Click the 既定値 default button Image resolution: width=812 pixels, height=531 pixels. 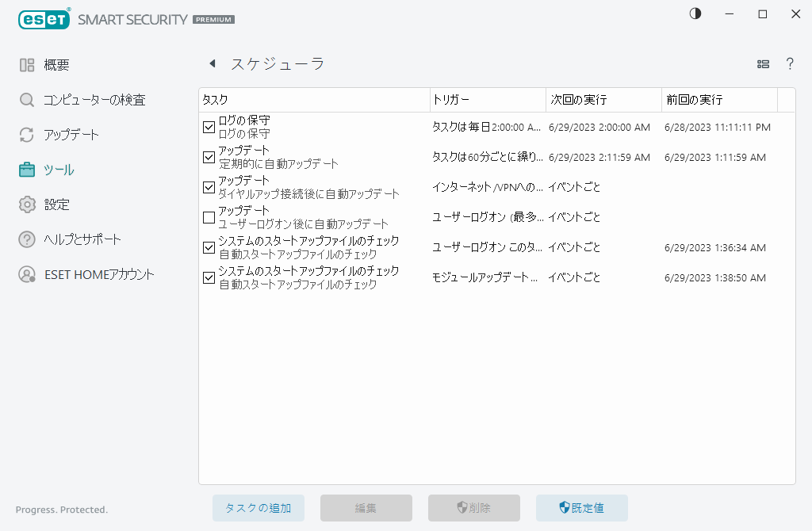pyautogui.click(x=581, y=508)
